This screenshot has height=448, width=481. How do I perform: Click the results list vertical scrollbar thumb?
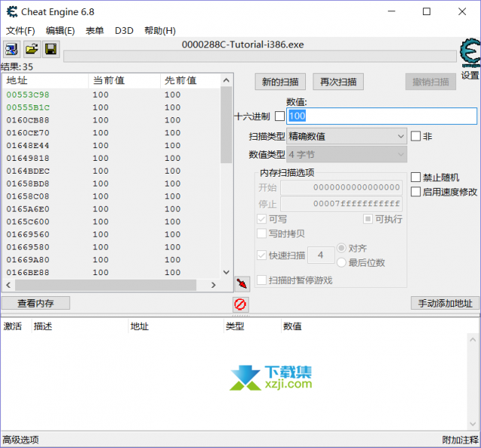pos(226,125)
